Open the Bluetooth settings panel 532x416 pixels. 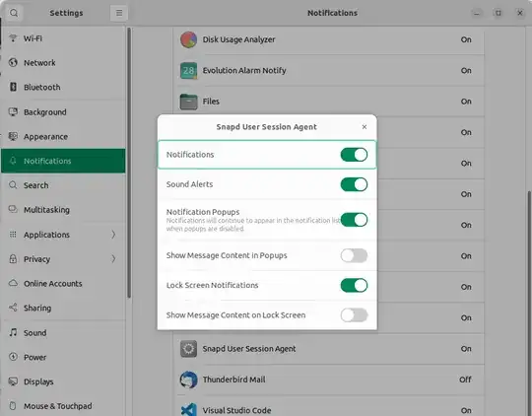click(x=63, y=88)
